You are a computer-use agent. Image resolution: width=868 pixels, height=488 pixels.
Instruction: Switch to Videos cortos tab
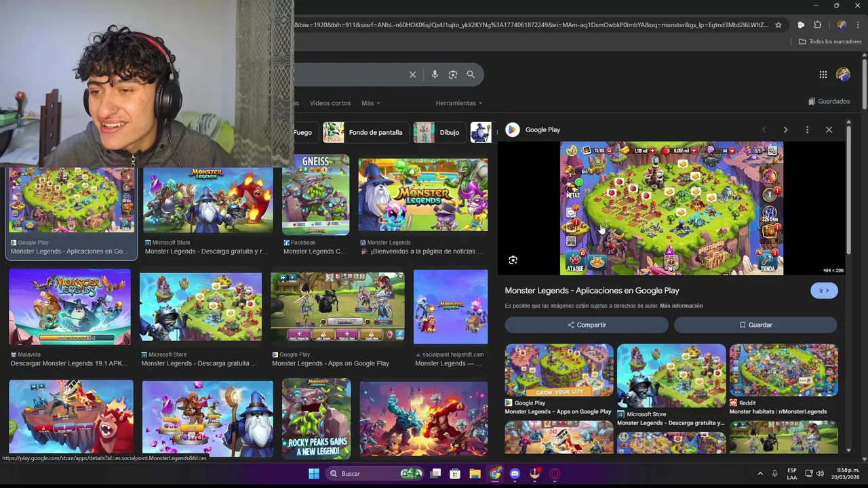click(x=330, y=103)
